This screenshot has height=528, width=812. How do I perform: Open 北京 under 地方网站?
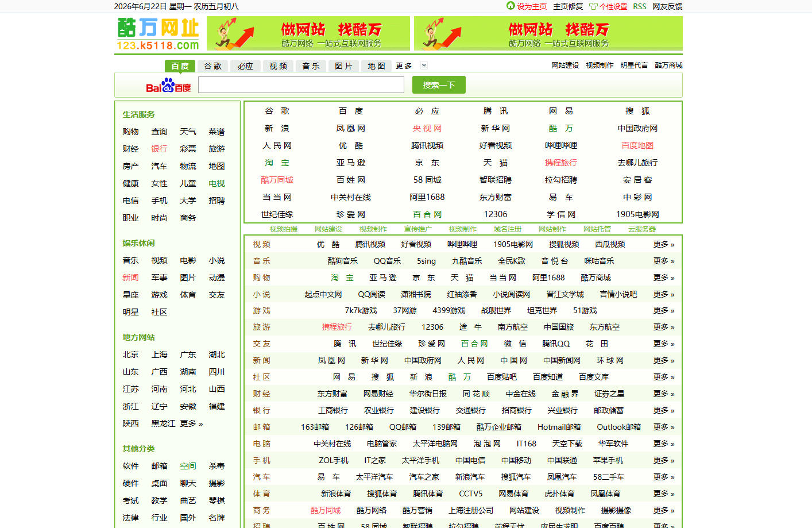point(130,354)
